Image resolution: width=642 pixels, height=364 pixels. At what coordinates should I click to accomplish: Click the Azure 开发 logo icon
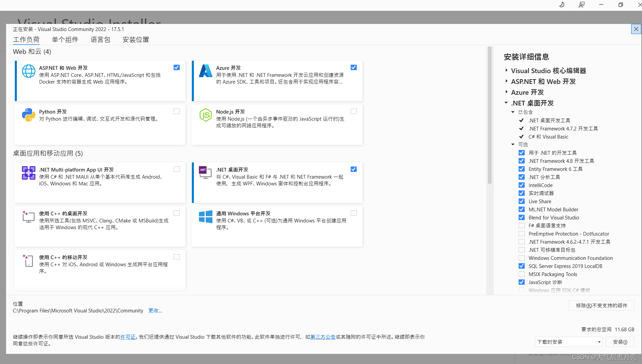point(205,71)
